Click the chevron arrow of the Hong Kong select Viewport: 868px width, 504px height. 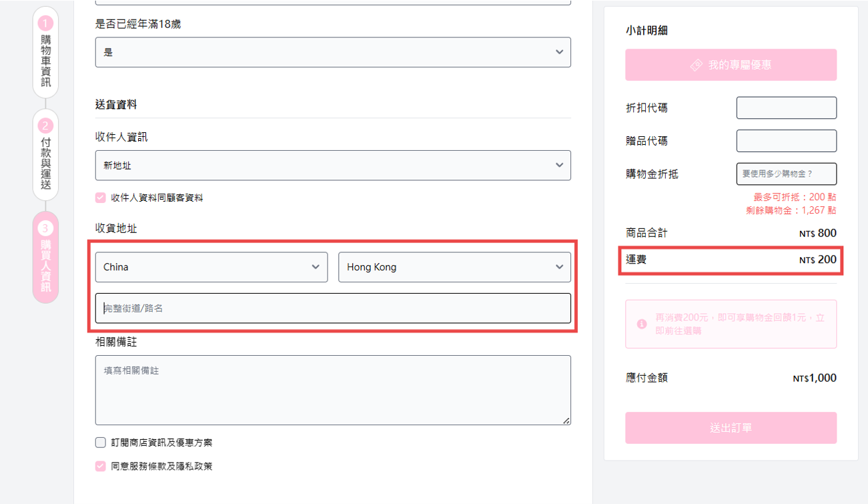[559, 267]
